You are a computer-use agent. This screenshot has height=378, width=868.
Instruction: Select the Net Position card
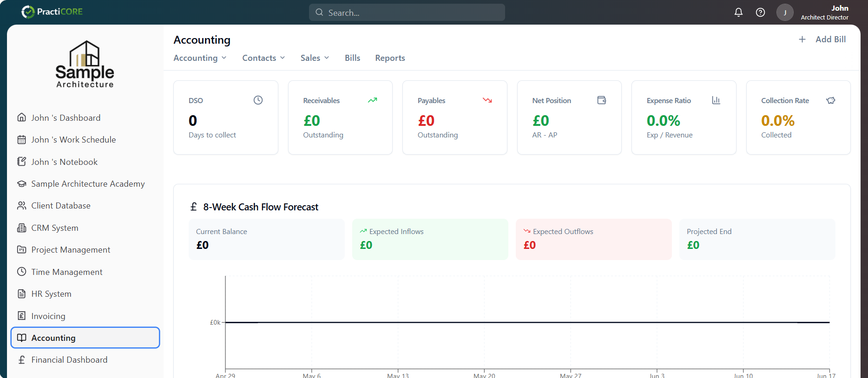569,117
